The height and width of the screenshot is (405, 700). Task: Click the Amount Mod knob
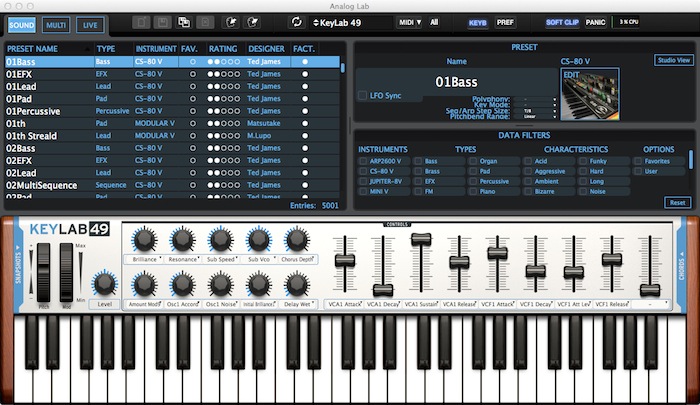(x=144, y=285)
